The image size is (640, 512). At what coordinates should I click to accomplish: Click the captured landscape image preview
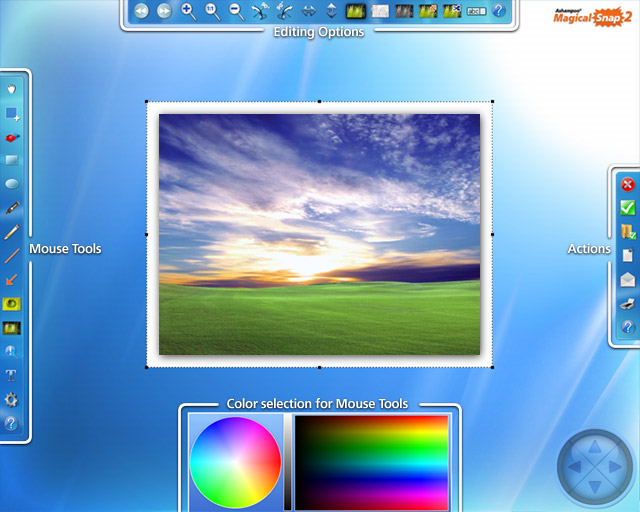tap(319, 233)
